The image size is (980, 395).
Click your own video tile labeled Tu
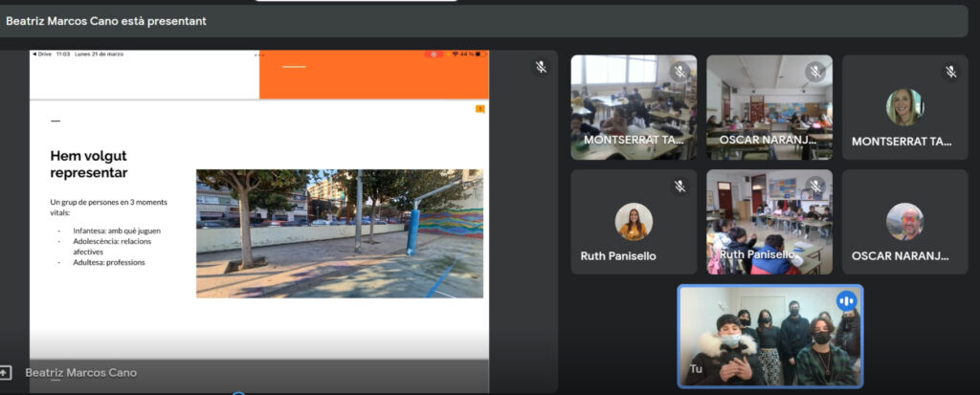pyautogui.click(x=769, y=336)
